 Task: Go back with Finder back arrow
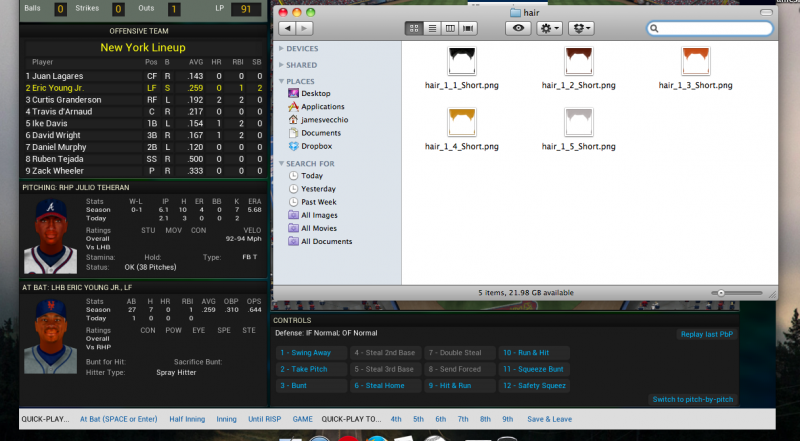click(285, 29)
